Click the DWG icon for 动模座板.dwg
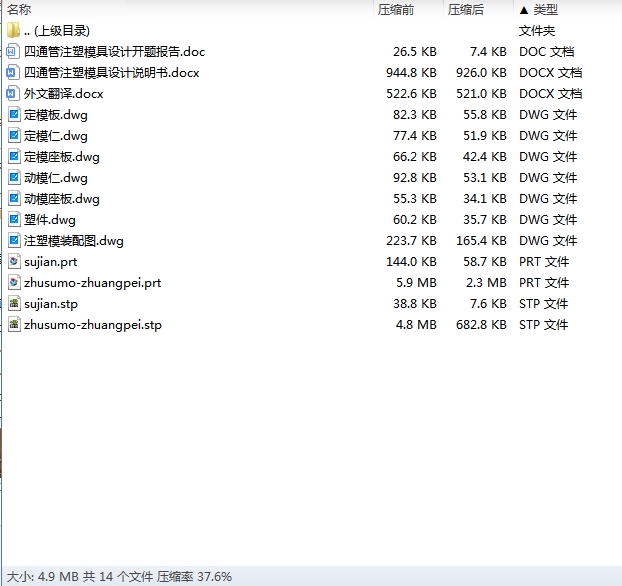The width and height of the screenshot is (622, 586). point(14,199)
